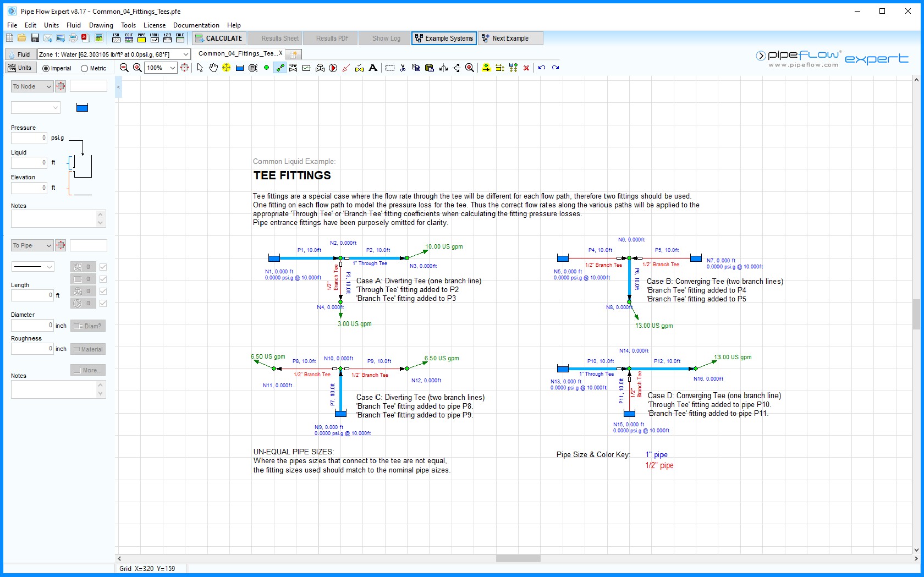Click the red PDF export icon
Viewport: 924px width, 577px height.
(85, 38)
